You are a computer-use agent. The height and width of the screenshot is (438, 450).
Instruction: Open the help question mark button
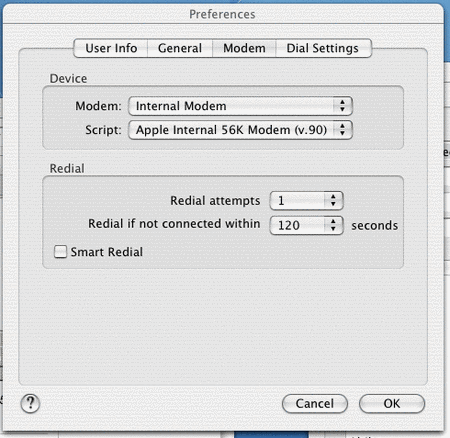pos(30,403)
